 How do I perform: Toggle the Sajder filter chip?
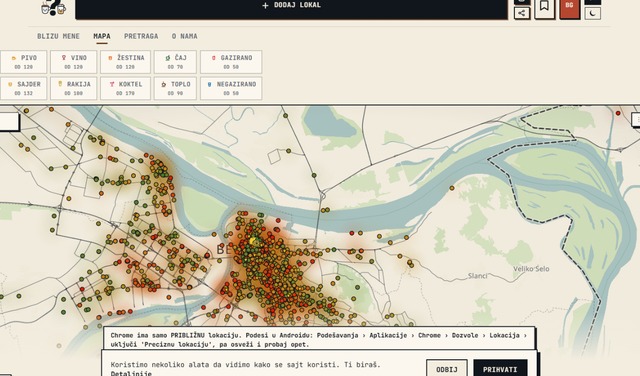pos(24,88)
